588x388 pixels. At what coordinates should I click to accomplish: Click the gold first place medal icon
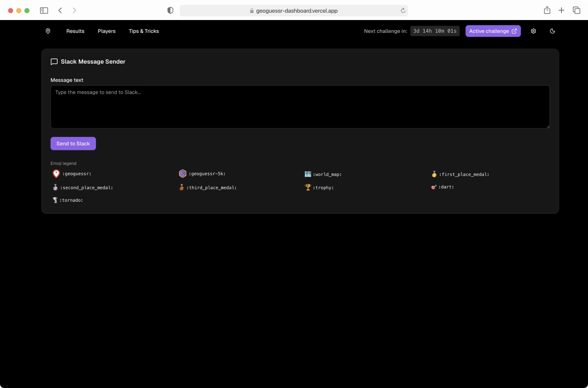click(434, 174)
